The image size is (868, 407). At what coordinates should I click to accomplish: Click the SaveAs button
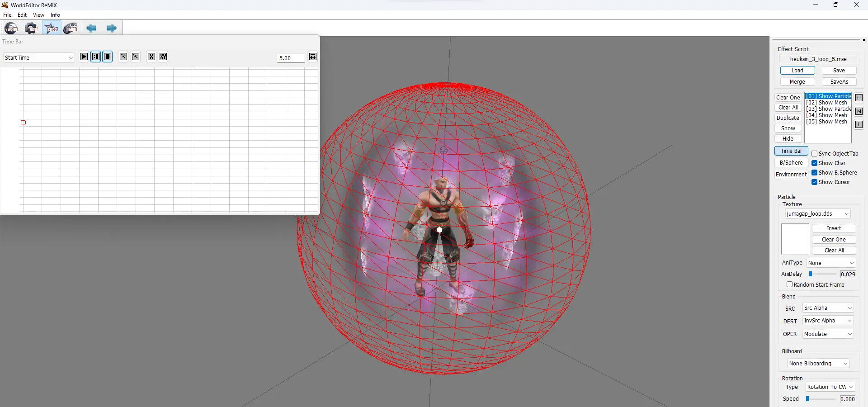click(x=839, y=82)
